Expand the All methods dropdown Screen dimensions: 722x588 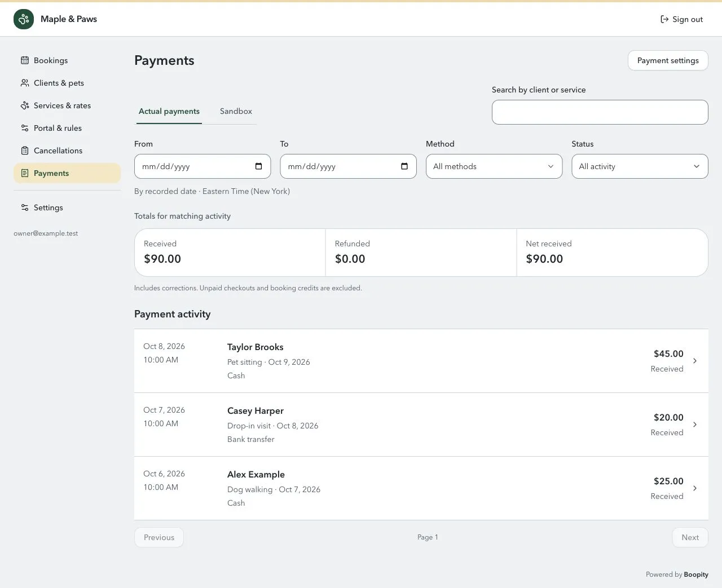(494, 166)
